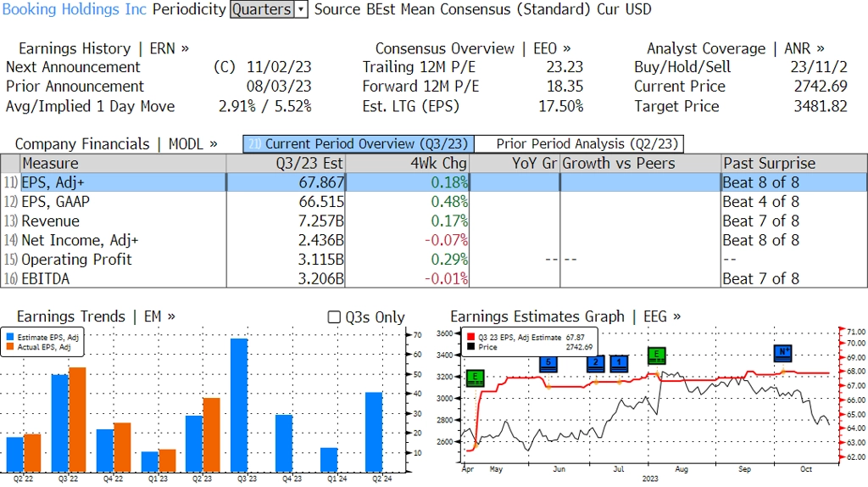Click Beat 7 of 8 in EBITDA row

[761, 278]
